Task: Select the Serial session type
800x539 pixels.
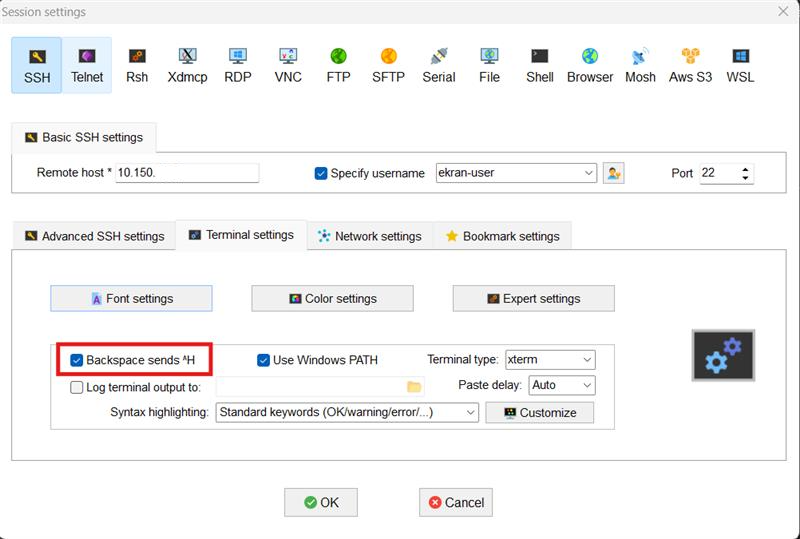Action: click(x=439, y=65)
